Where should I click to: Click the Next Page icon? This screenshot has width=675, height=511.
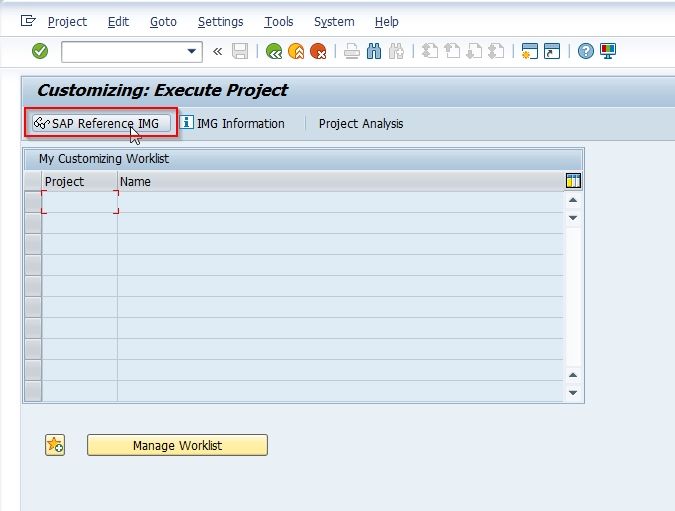tap(474, 51)
